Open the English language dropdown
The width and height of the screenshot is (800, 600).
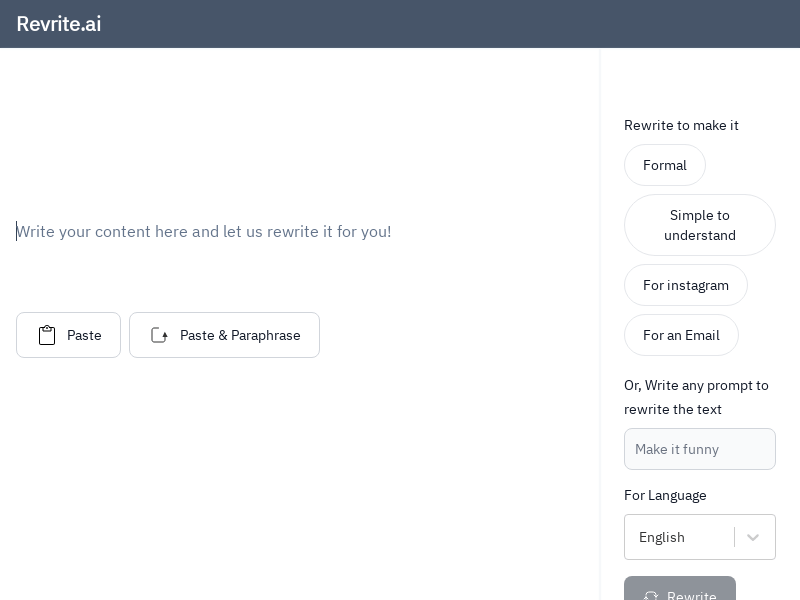(x=700, y=537)
